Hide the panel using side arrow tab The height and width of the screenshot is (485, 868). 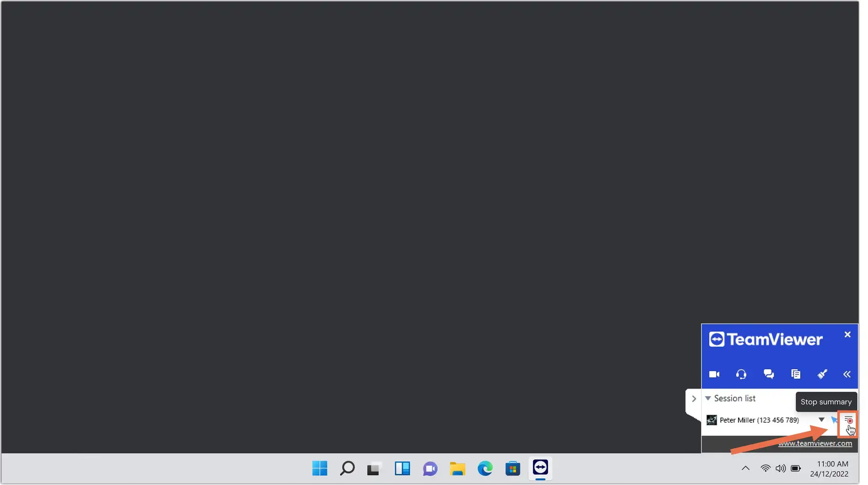tap(693, 399)
